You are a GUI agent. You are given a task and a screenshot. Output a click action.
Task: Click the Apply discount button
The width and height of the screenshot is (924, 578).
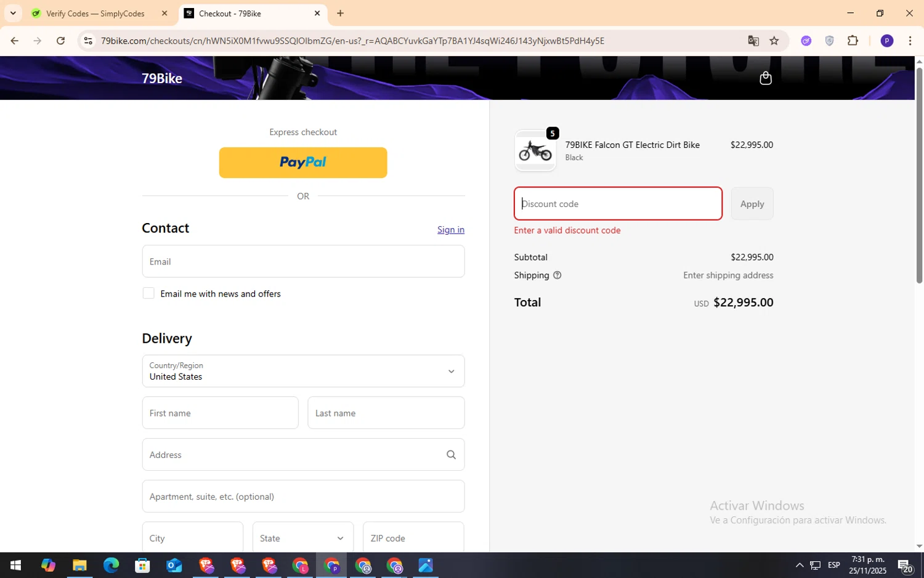pos(752,204)
